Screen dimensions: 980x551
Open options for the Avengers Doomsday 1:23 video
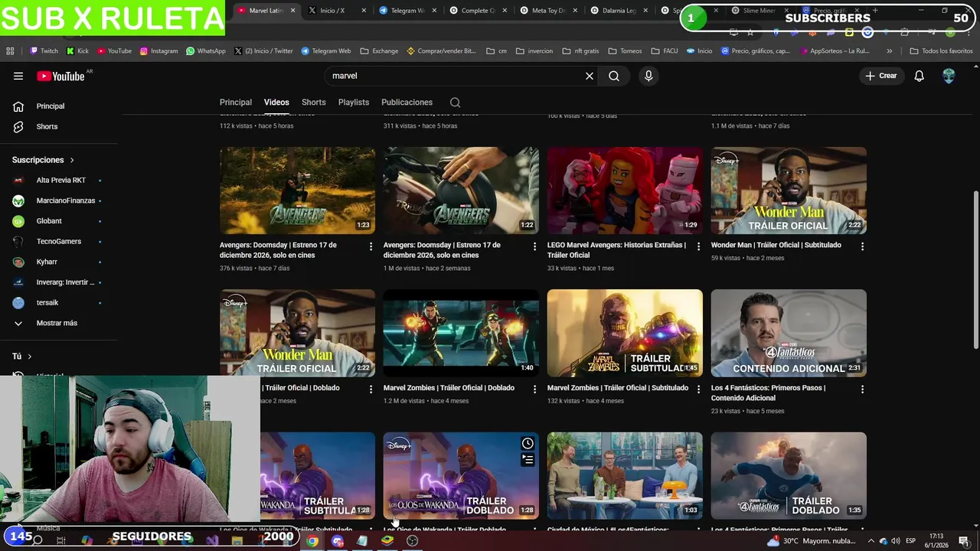(x=371, y=246)
